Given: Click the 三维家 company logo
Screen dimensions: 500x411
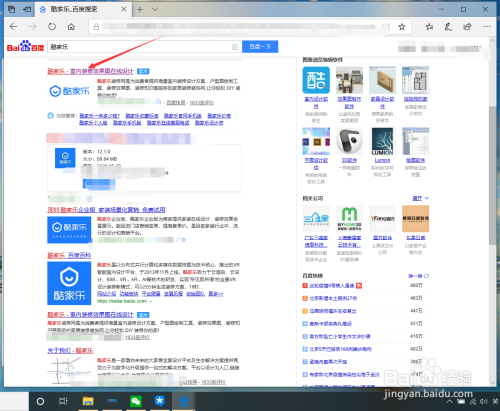Looking at the screenshot, I should pos(316,219).
